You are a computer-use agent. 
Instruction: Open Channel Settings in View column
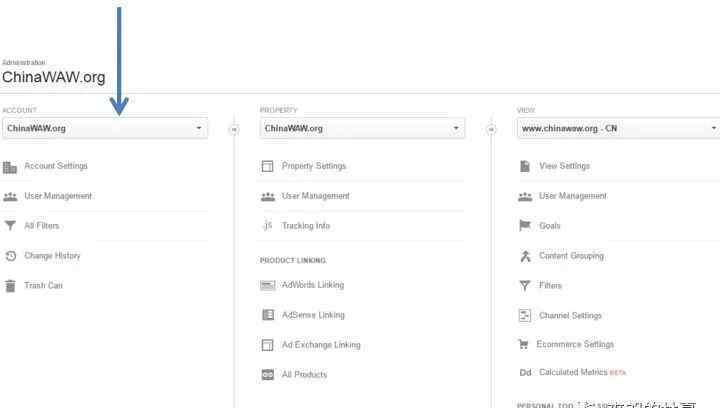[570, 316]
